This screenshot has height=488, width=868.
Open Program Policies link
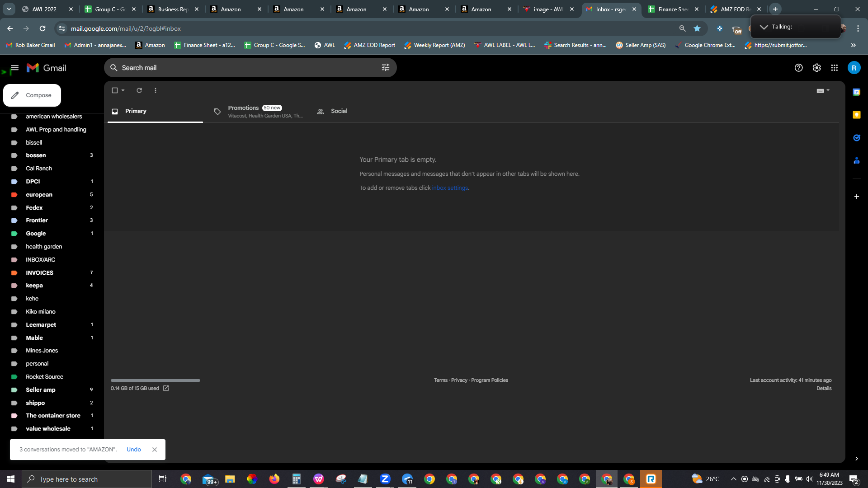tap(490, 380)
